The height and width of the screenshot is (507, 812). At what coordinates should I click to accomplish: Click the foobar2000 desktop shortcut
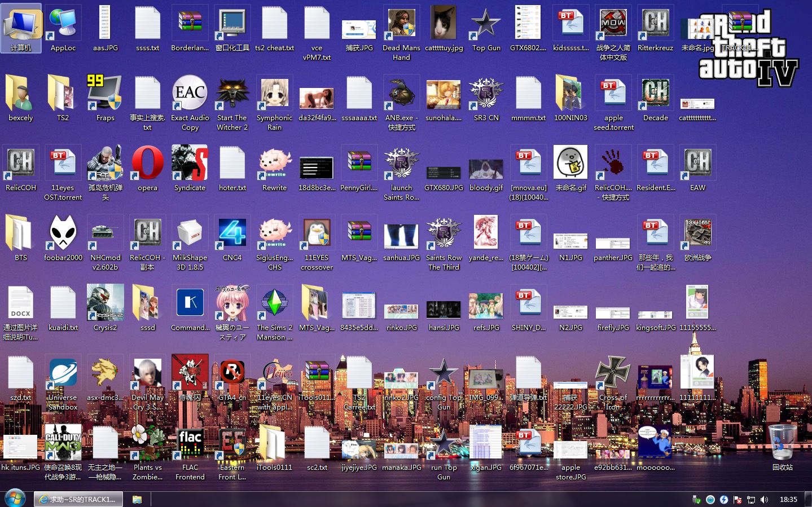63,235
